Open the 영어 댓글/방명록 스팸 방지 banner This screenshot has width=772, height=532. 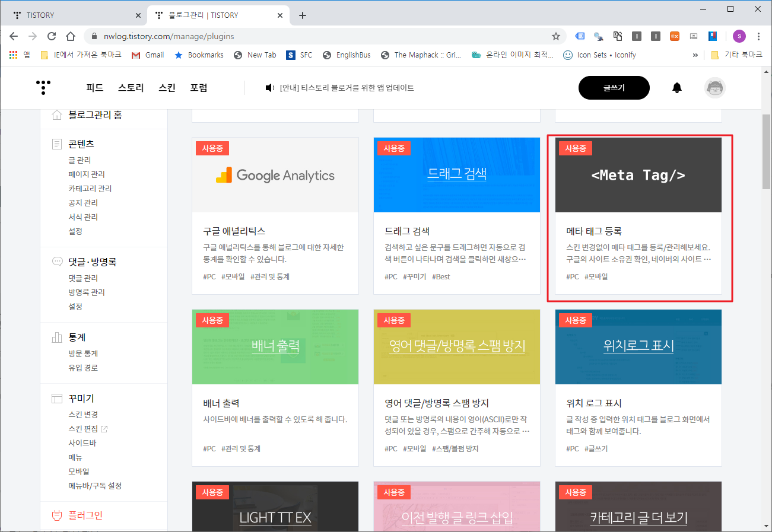(457, 347)
